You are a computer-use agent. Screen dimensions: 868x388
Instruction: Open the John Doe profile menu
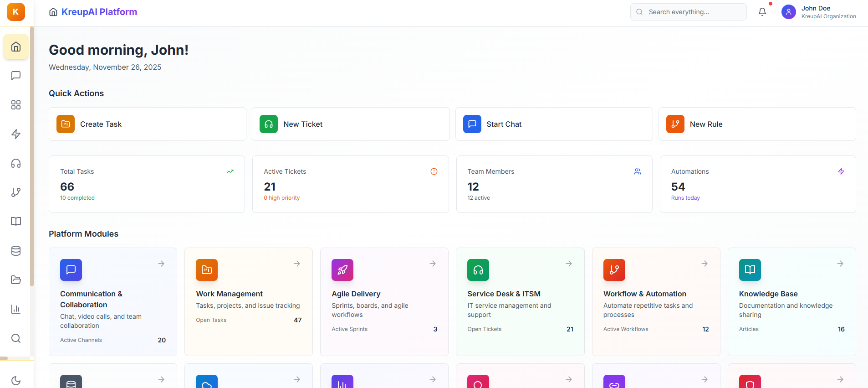[x=818, y=12]
